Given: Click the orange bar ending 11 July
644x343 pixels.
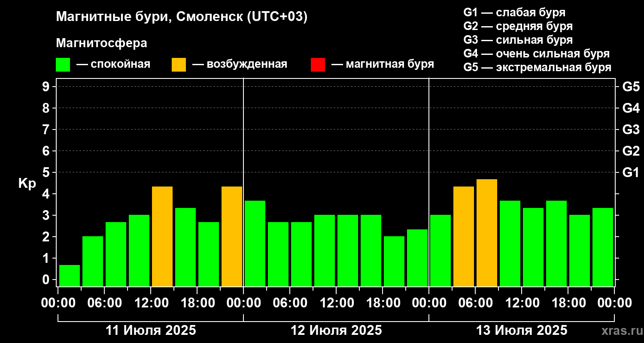Looking at the screenshot, I should coord(232,236).
